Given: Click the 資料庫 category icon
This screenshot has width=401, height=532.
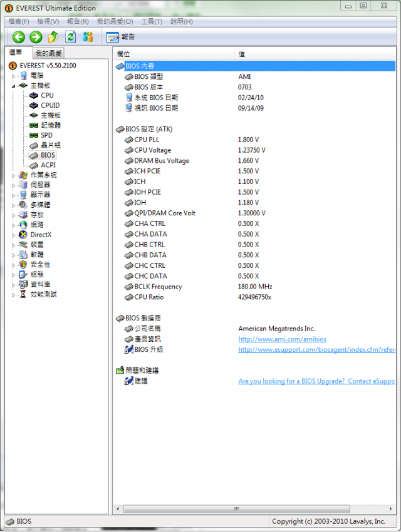Looking at the screenshot, I should (x=23, y=284).
